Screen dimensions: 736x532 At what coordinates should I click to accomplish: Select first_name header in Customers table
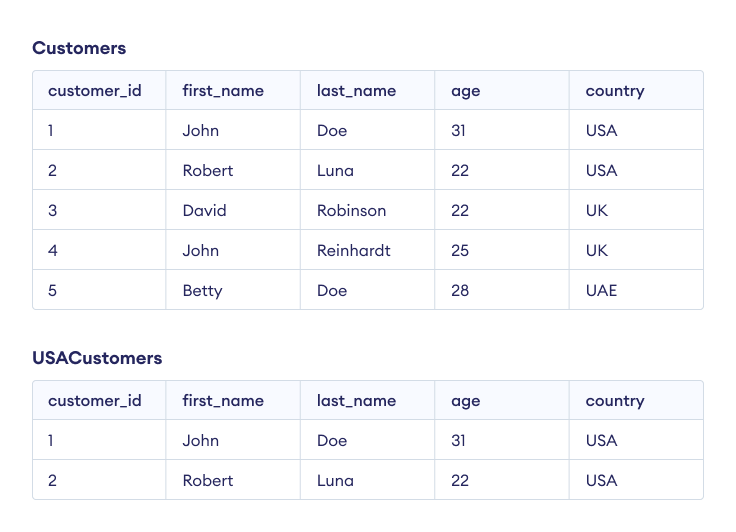coord(223,91)
